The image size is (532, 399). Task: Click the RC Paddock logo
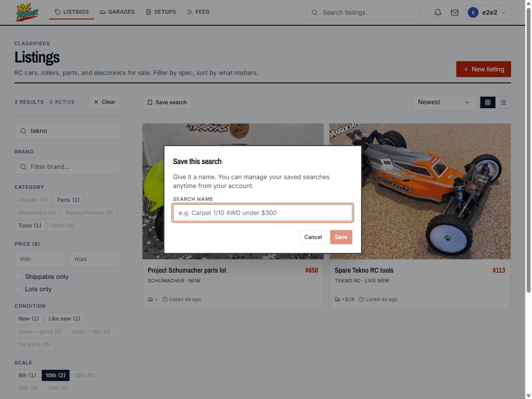point(27,12)
